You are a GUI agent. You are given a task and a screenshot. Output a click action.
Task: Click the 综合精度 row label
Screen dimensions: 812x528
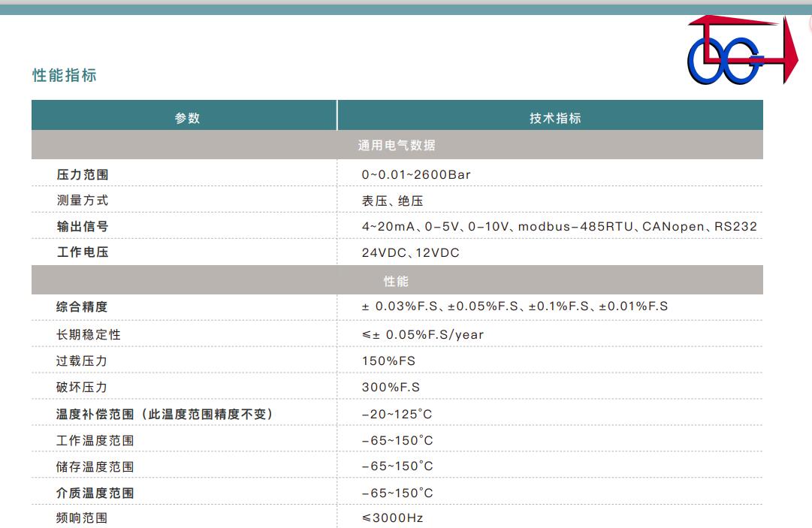pos(83,306)
